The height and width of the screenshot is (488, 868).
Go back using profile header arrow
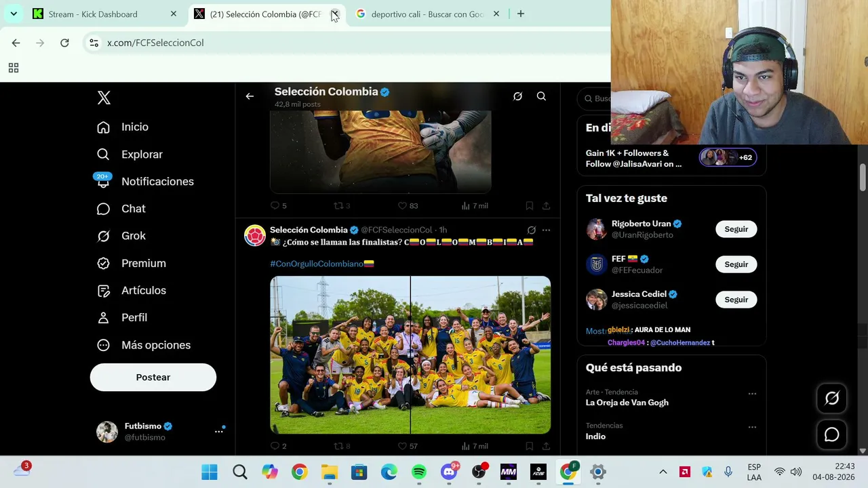point(250,96)
